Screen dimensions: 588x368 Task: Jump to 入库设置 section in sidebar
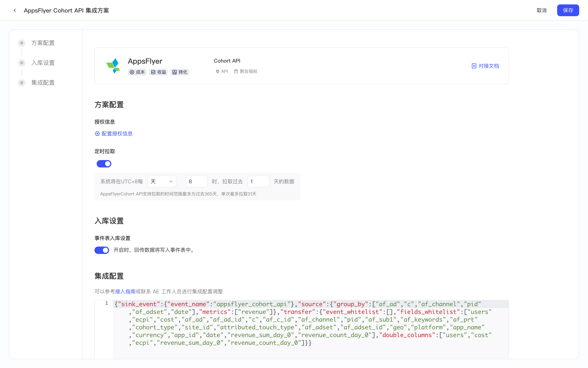[x=43, y=63]
